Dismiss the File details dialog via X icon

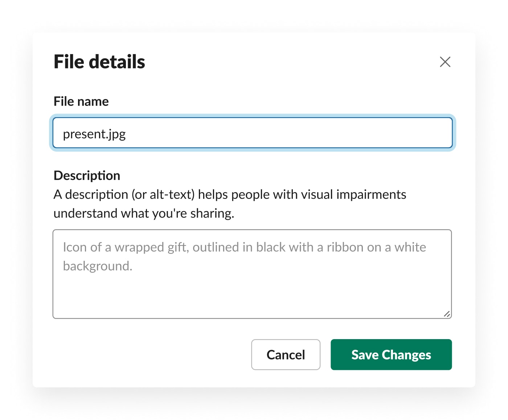(x=445, y=62)
